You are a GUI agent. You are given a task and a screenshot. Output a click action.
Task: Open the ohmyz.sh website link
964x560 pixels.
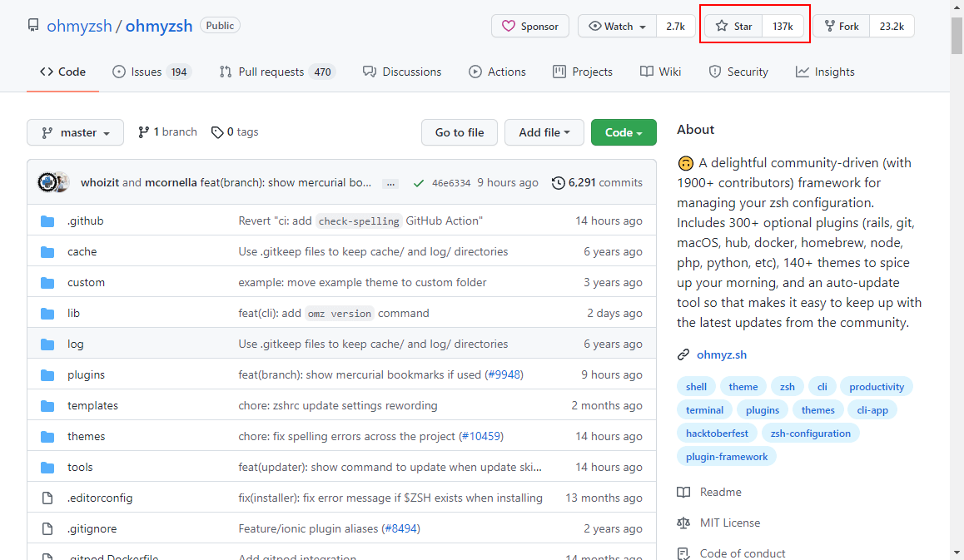[x=722, y=354]
